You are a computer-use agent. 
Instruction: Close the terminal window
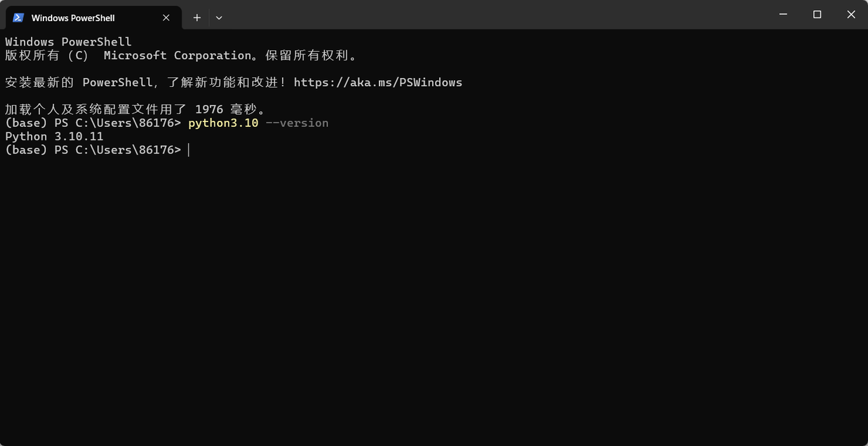[851, 14]
